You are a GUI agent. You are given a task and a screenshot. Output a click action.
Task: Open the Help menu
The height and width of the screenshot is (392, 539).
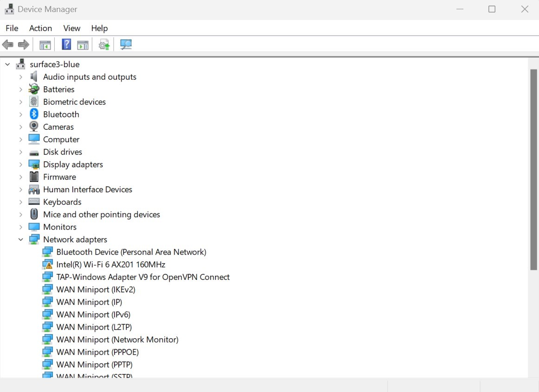(x=99, y=28)
